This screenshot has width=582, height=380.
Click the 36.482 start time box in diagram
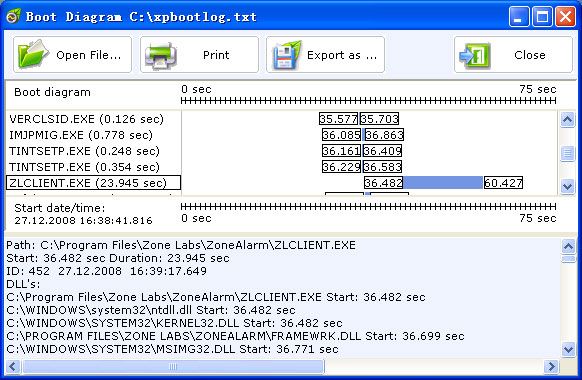coord(383,183)
